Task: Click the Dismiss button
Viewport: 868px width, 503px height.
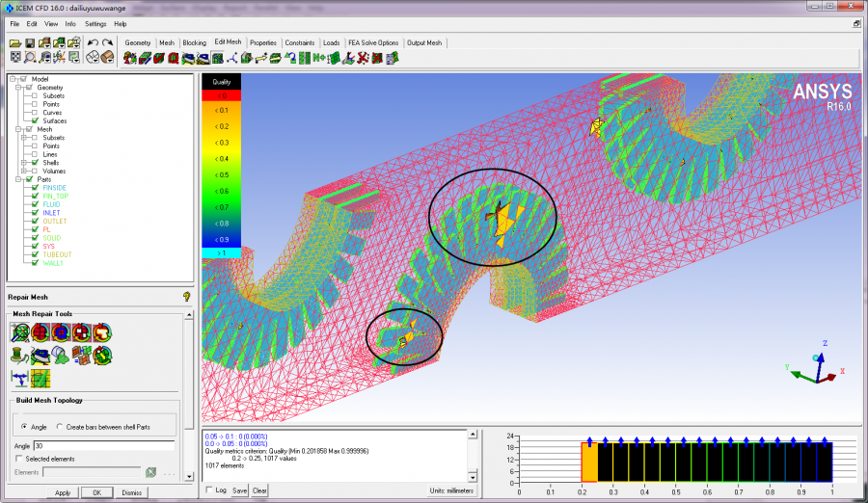Action: [131, 492]
